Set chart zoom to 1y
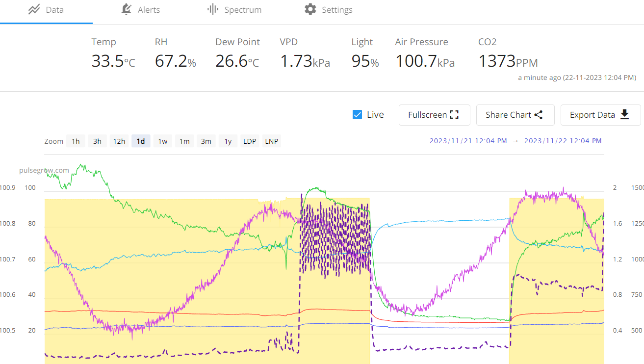Viewport: 644px width, 364px height. tap(228, 141)
